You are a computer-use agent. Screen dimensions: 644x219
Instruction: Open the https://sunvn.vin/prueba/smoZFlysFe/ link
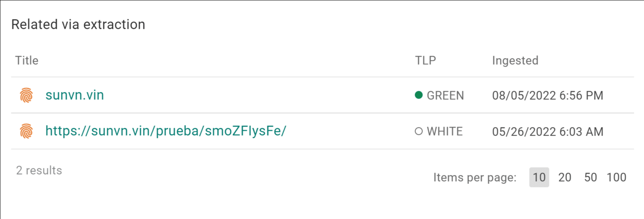click(x=165, y=131)
